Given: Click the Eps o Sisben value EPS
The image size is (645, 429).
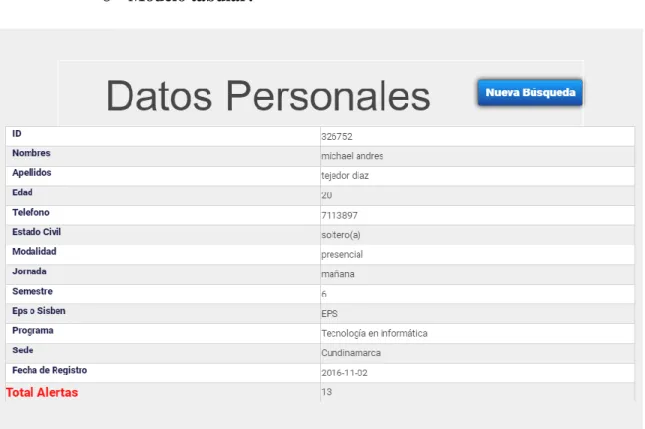Looking at the screenshot, I should [329, 313].
